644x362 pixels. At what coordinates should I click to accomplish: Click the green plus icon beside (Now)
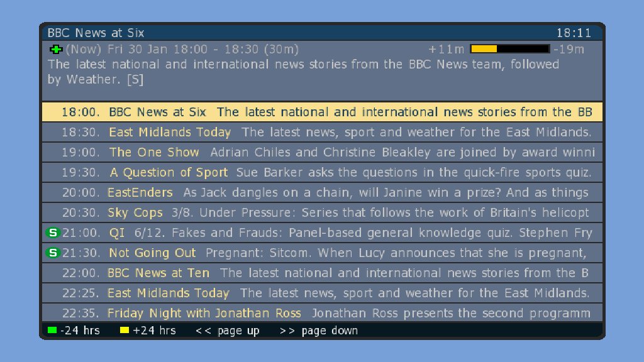coord(56,50)
